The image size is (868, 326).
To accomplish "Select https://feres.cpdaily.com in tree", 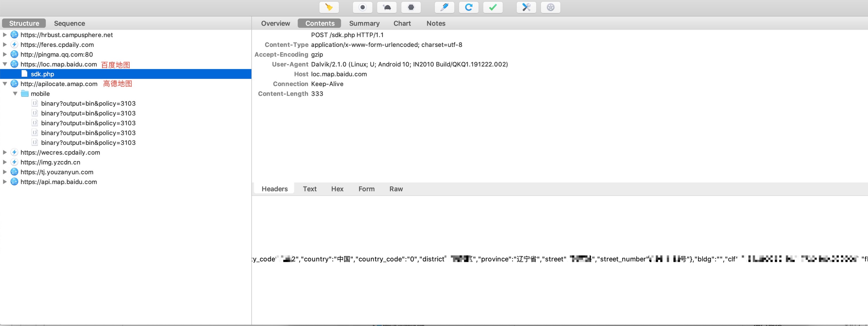I will coord(57,44).
